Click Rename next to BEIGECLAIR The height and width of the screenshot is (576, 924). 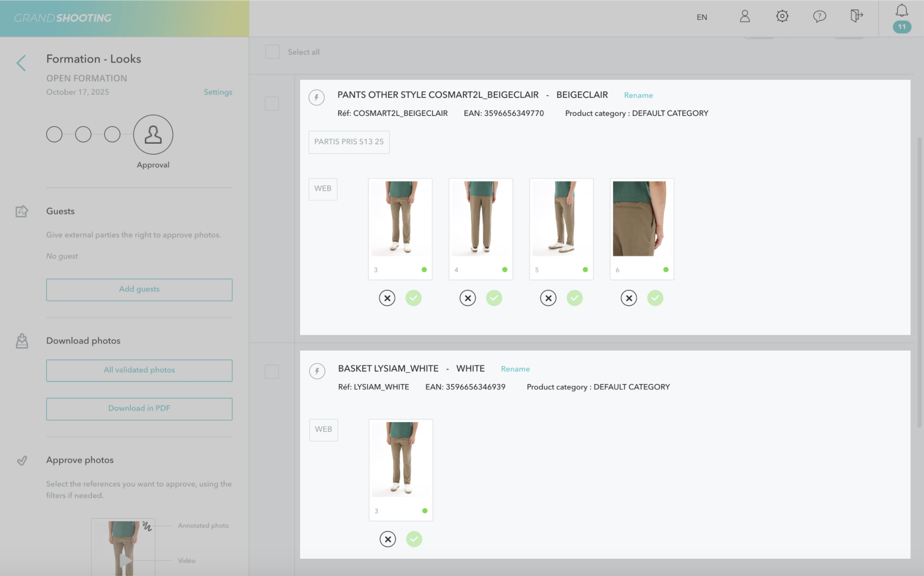tap(638, 95)
